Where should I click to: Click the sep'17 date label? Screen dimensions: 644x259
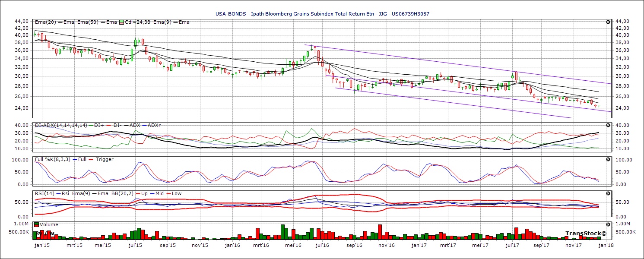(x=541, y=245)
